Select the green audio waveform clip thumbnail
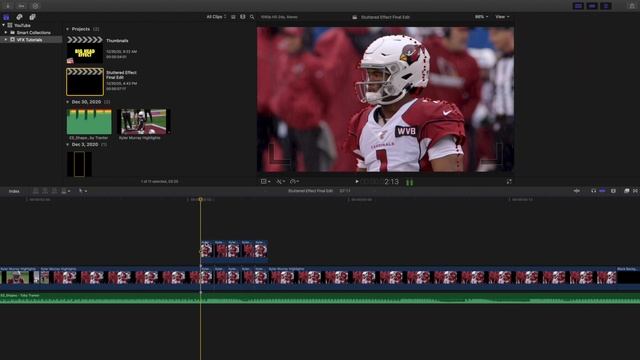This screenshot has width=640, height=360. pos(89,122)
